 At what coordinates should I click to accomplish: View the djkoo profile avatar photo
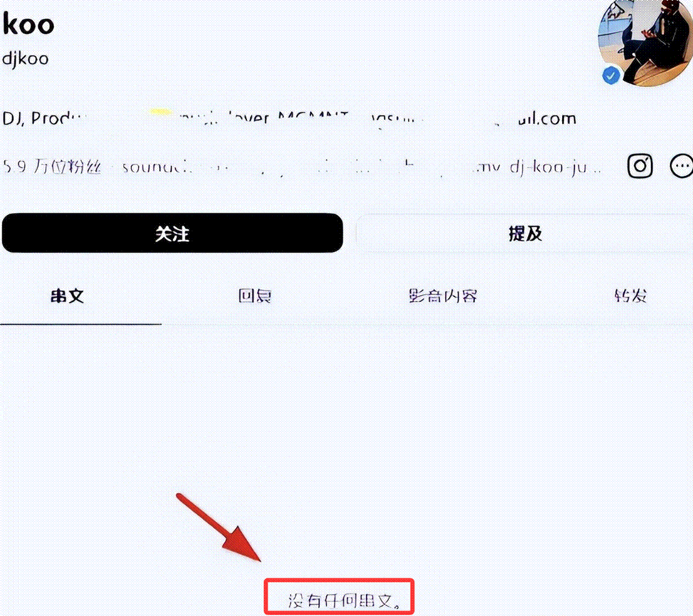coord(646,43)
